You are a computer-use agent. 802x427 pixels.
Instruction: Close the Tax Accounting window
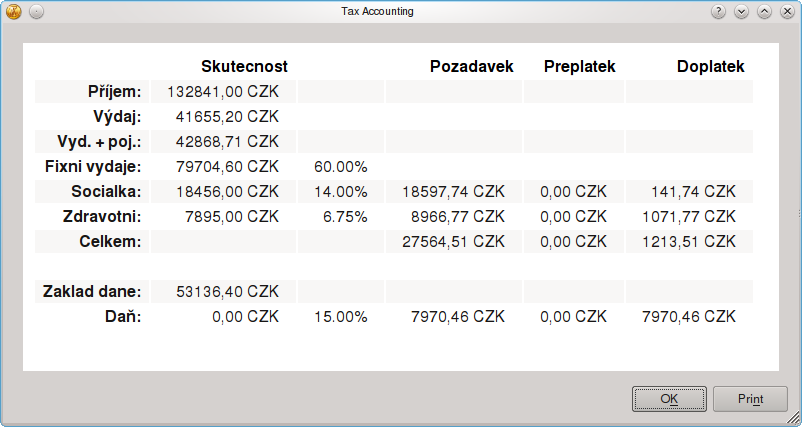[x=786, y=12]
